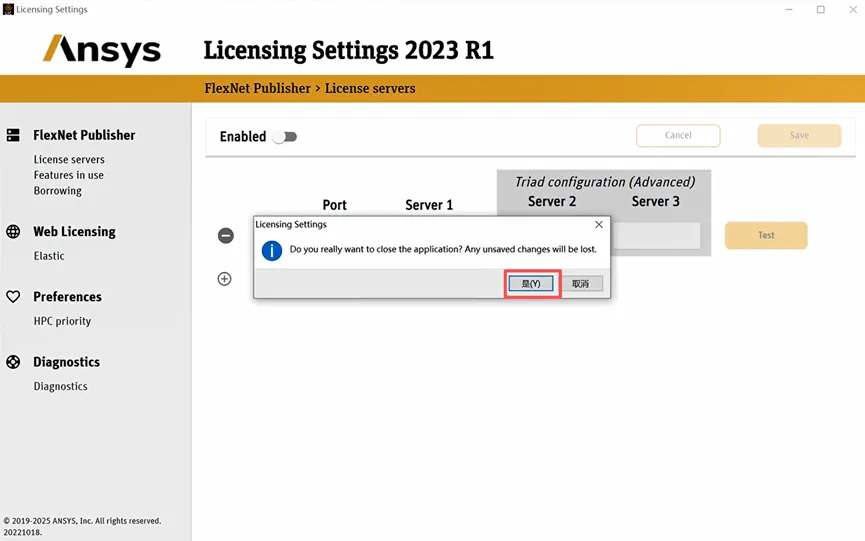Select the Web Licensing section heading
Image resolution: width=865 pixels, height=541 pixels.
74,232
